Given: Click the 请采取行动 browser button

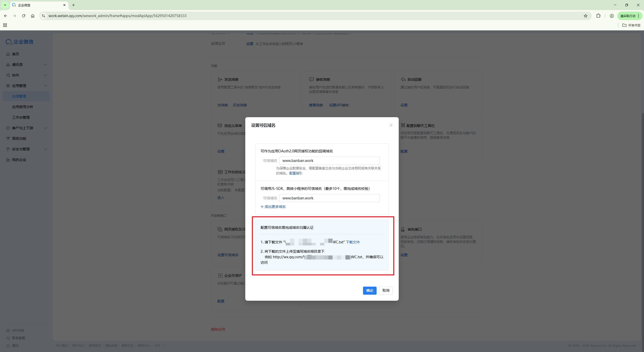Looking at the screenshot, I should click(630, 16).
